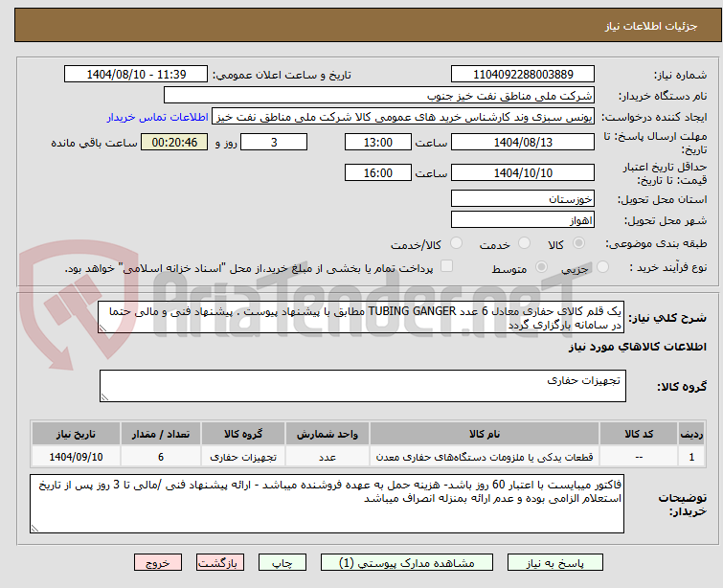Select the کالا/خدمت radio button
This screenshot has height=588, width=723.
pos(456,243)
